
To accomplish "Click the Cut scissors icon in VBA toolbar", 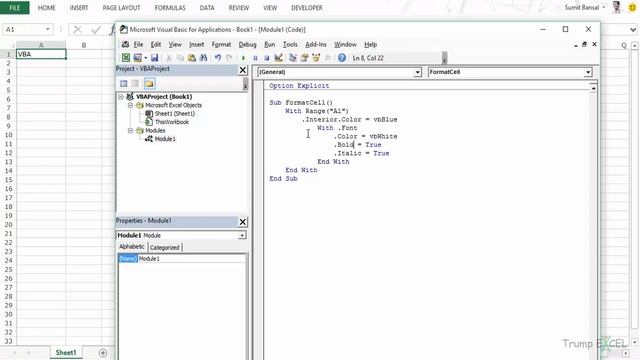I will point(168,58).
